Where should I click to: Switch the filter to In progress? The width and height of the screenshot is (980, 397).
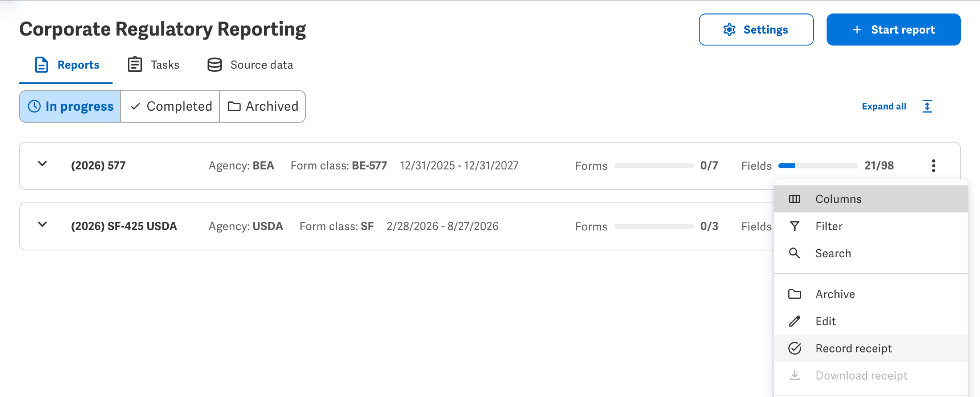coord(70,106)
